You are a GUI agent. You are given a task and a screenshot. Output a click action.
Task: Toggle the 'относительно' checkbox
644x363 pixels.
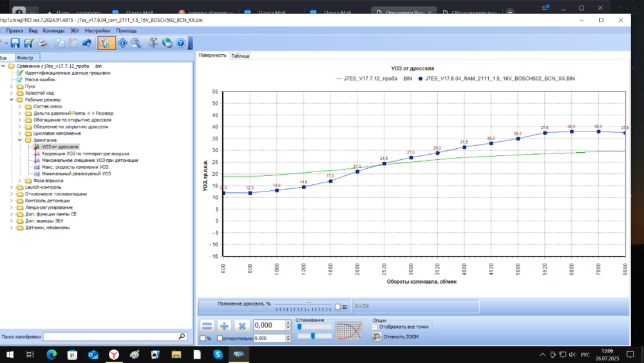coord(220,338)
